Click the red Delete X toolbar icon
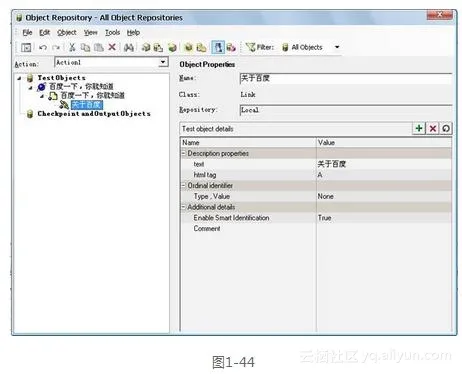The image size is (462, 374). coord(112,47)
